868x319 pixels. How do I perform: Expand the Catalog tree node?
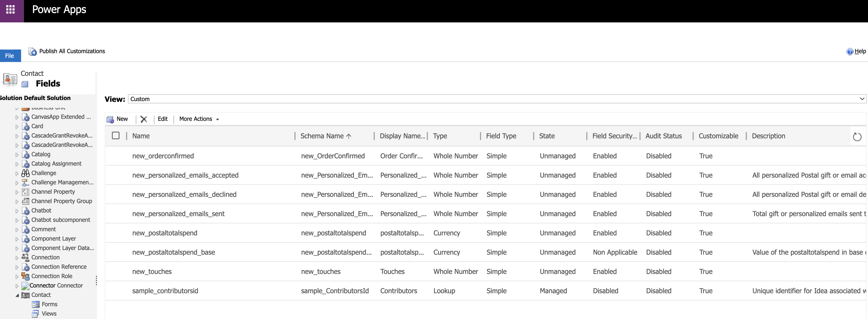17,155
